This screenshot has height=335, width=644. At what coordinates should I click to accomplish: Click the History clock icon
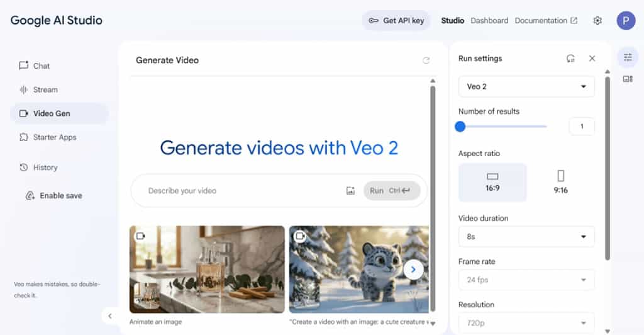(x=23, y=167)
